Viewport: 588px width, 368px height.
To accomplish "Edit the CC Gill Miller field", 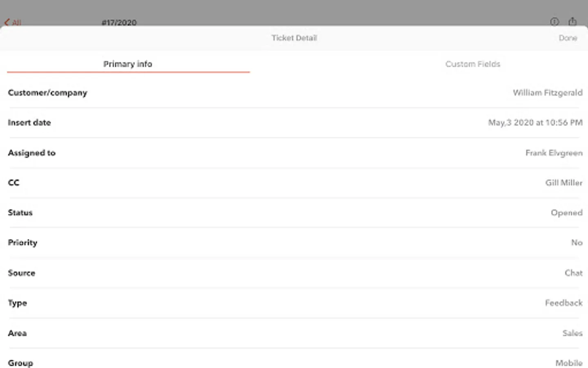I will tap(563, 183).
